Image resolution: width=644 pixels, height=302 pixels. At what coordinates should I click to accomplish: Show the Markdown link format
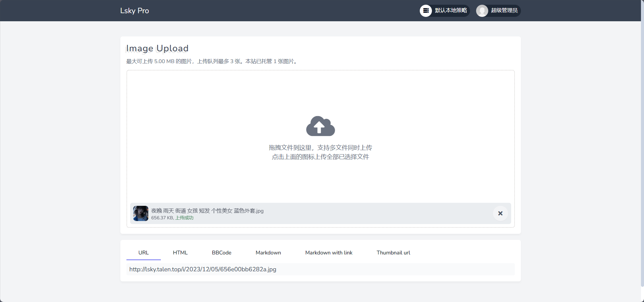(x=268, y=253)
